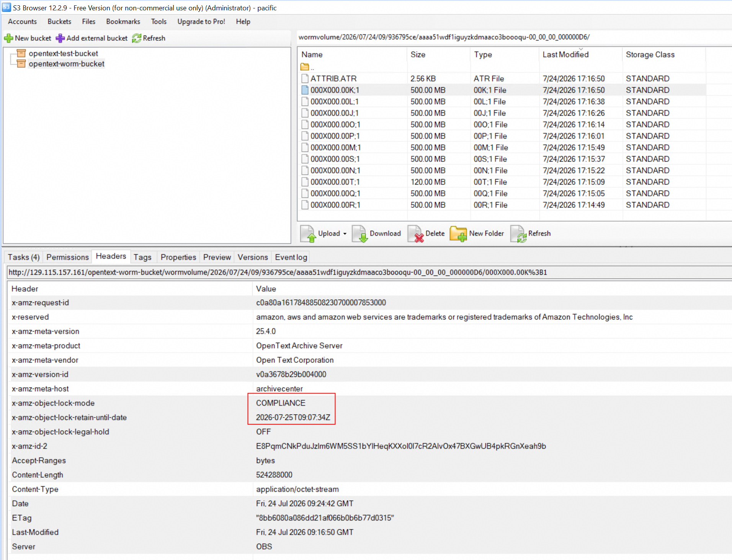Open the Upload dropdown arrow
Viewport: 732px width, 560px height.
(345, 234)
